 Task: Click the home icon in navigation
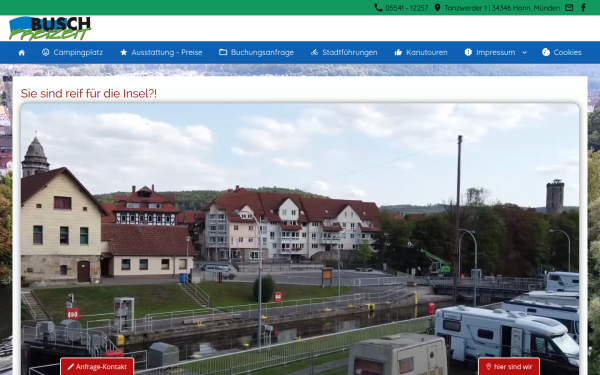click(x=21, y=52)
